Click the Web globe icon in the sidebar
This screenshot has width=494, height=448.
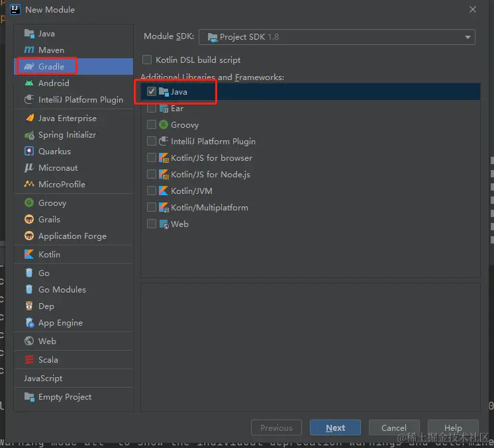pyautogui.click(x=29, y=341)
